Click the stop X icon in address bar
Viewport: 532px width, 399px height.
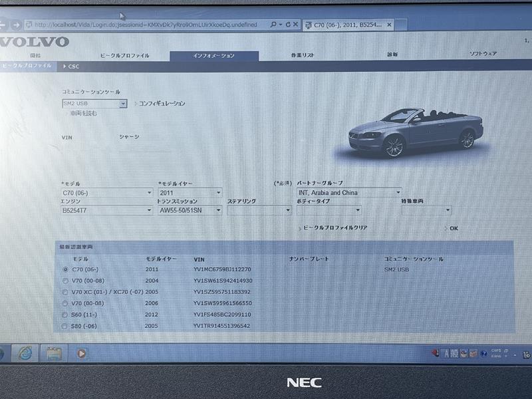[x=295, y=25]
